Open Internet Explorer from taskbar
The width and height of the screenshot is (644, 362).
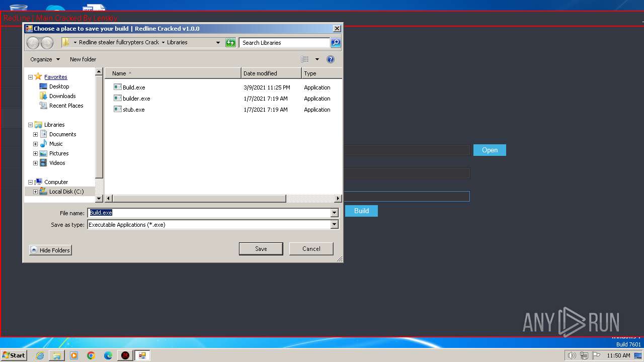[40, 355]
